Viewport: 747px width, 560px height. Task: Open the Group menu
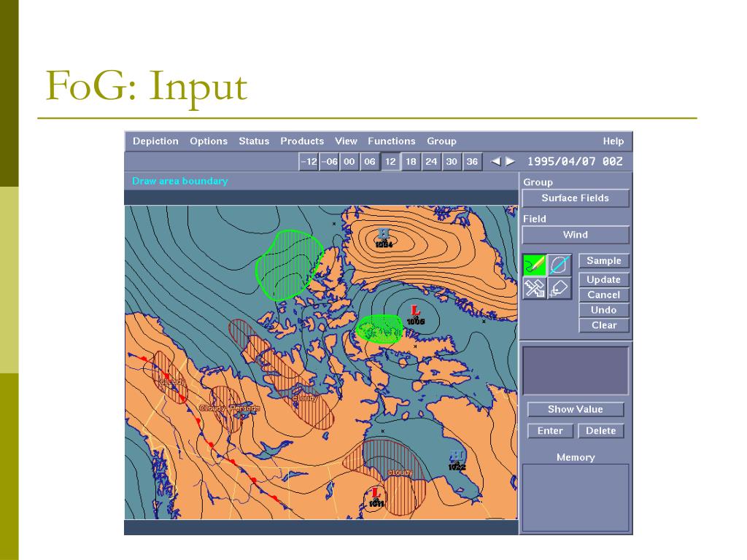(441, 141)
